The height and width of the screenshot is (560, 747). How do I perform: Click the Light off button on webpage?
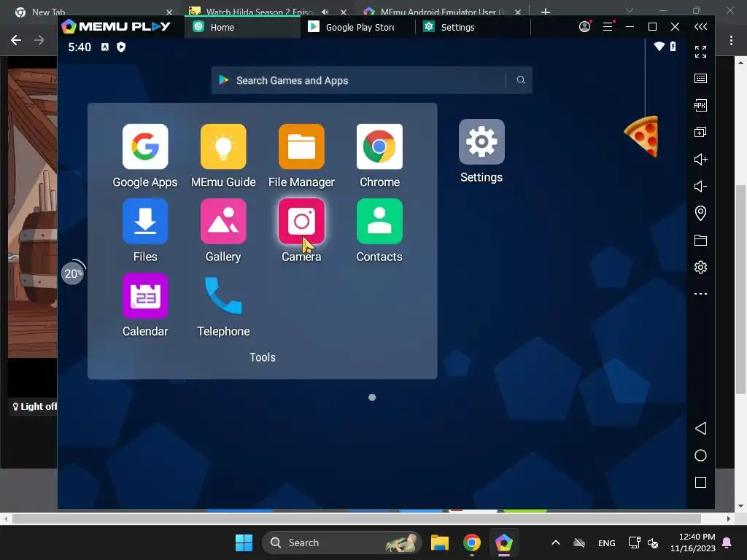(34, 407)
